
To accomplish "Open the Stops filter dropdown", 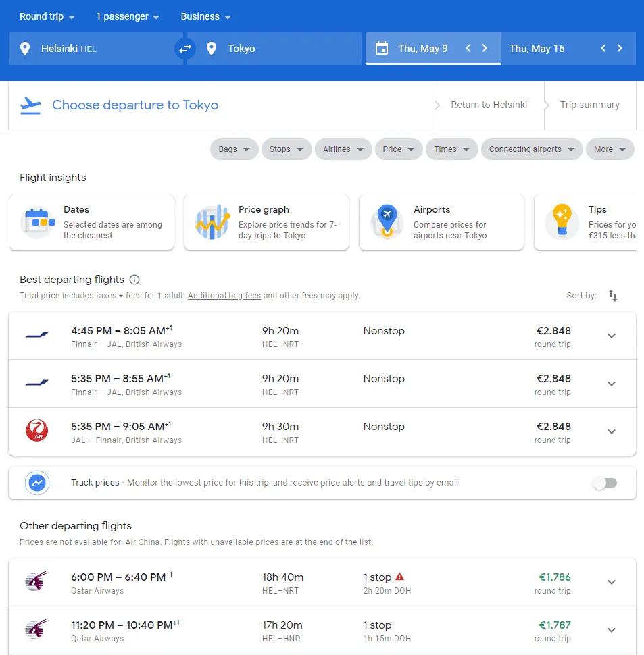I will click(x=287, y=149).
